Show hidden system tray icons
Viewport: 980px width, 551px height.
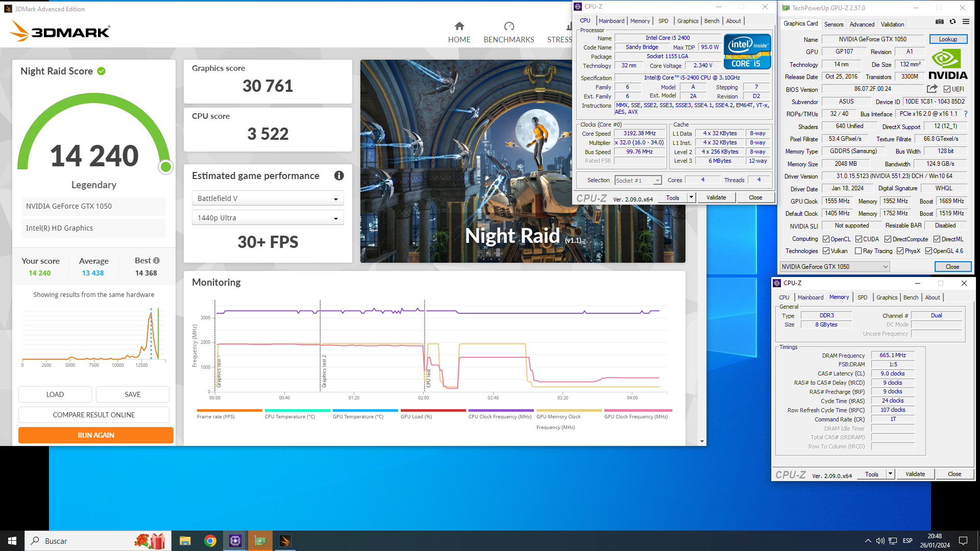[x=868, y=541]
